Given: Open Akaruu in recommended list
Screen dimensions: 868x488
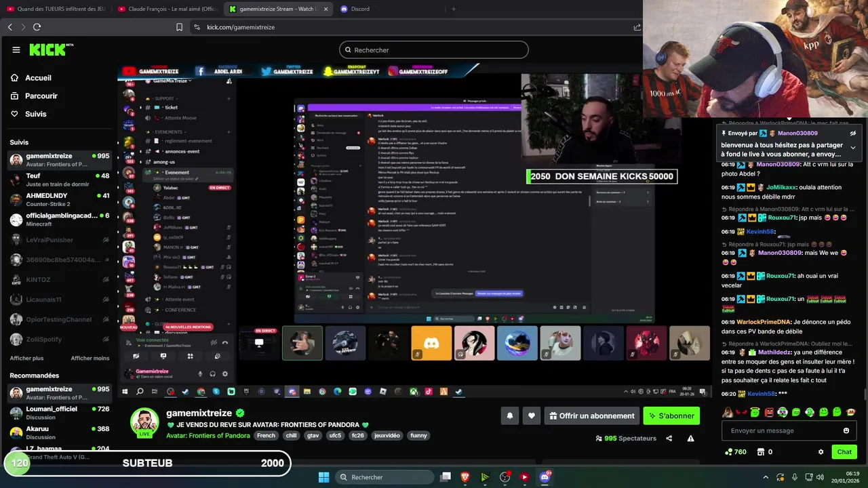Looking at the screenshot, I should point(59,432).
